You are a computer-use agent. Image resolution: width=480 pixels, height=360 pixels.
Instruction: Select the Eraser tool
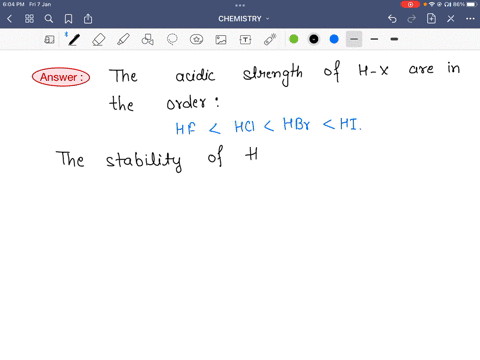click(98, 39)
